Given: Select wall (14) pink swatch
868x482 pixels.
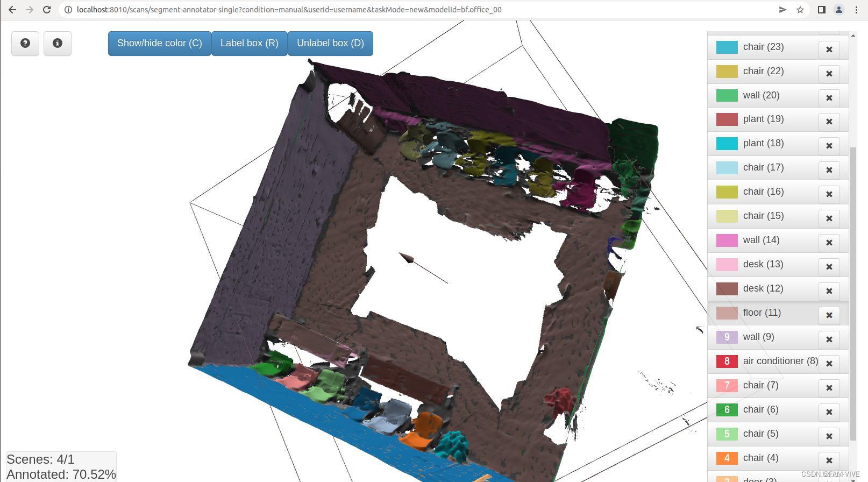Looking at the screenshot, I should tap(727, 240).
